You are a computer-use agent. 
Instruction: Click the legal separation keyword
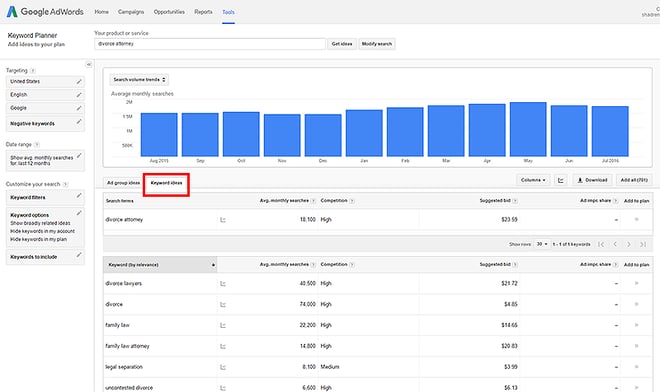coord(124,367)
